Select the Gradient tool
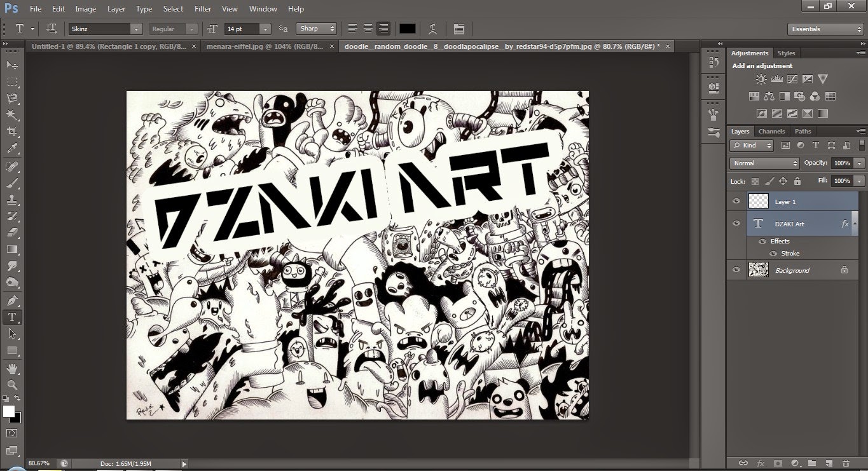The height and width of the screenshot is (471, 868). pyautogui.click(x=12, y=249)
